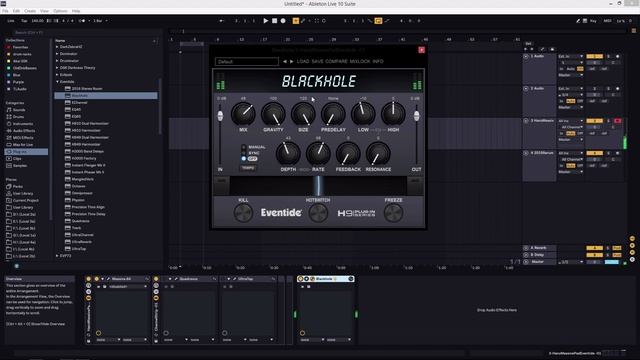Click INFO in Blackhole preset bar
Image resolution: width=640 pixels, height=360 pixels.
(x=378, y=62)
